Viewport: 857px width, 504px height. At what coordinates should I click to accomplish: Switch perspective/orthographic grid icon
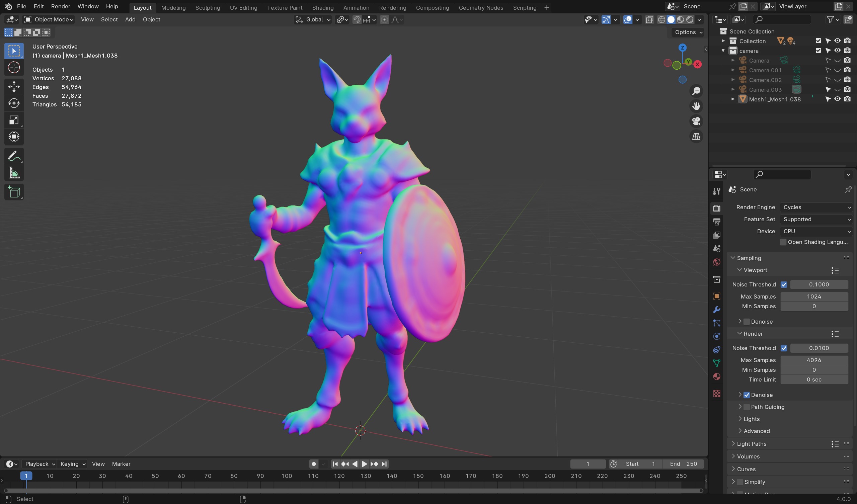696,137
